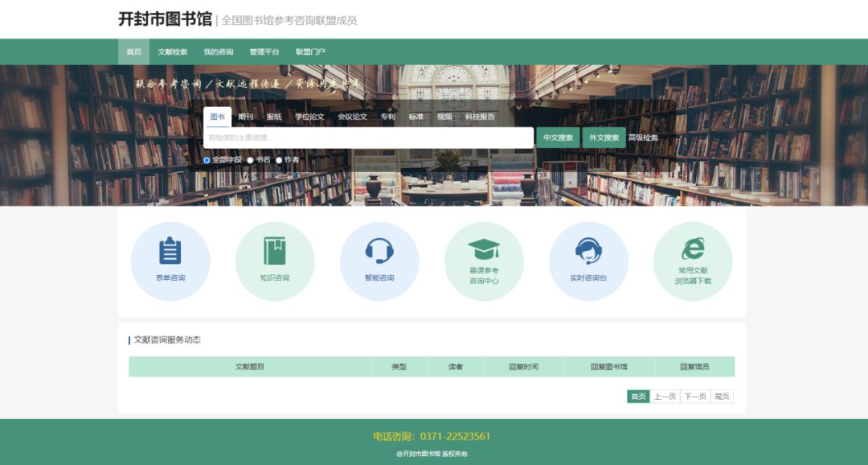Click the 文献咨询服务动态 section heading
This screenshot has width=868, height=465.
coord(167,339)
